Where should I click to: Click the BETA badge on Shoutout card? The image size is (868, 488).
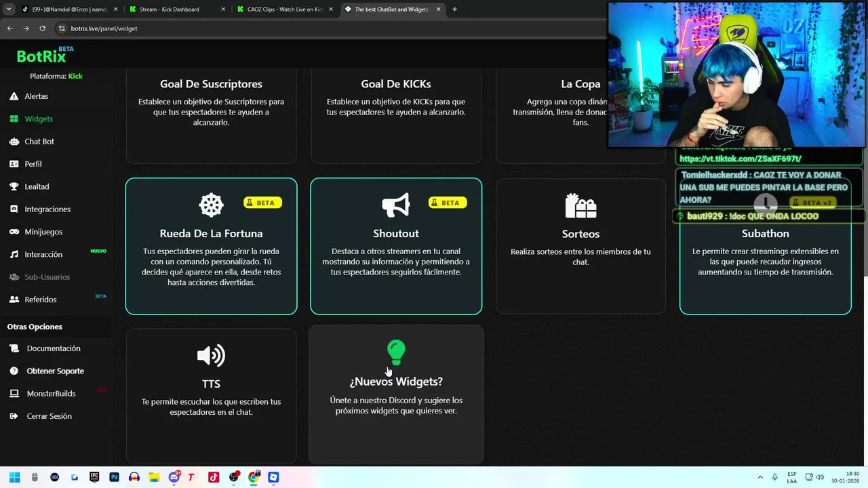[x=447, y=203]
